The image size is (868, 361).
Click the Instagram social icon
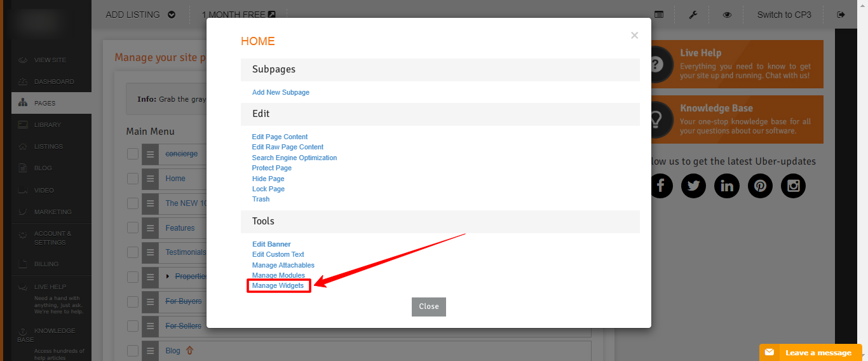(793, 186)
